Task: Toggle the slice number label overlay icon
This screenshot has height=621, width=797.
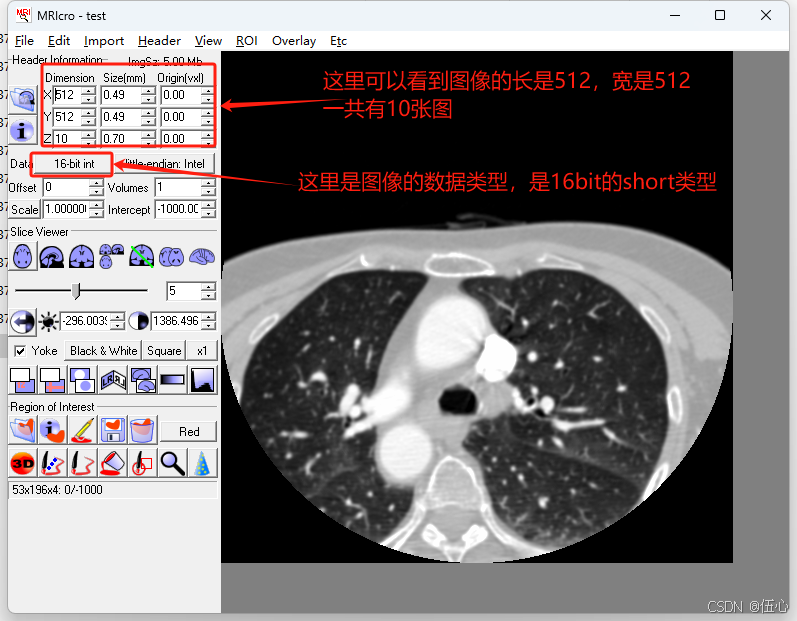Action: [x=22, y=380]
